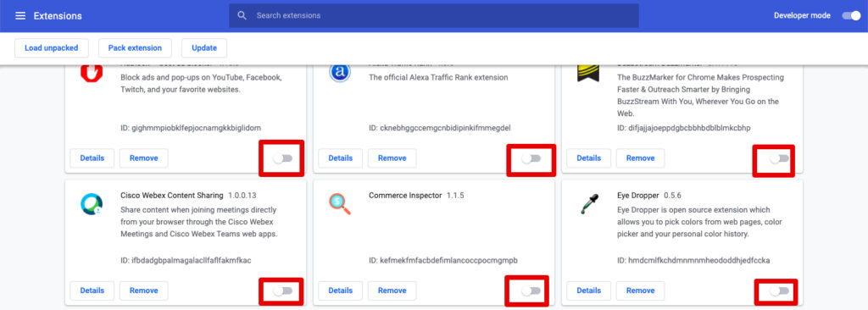Enable the Alexa Traffic Rank extension toggle
The width and height of the screenshot is (868, 310).
tap(531, 158)
